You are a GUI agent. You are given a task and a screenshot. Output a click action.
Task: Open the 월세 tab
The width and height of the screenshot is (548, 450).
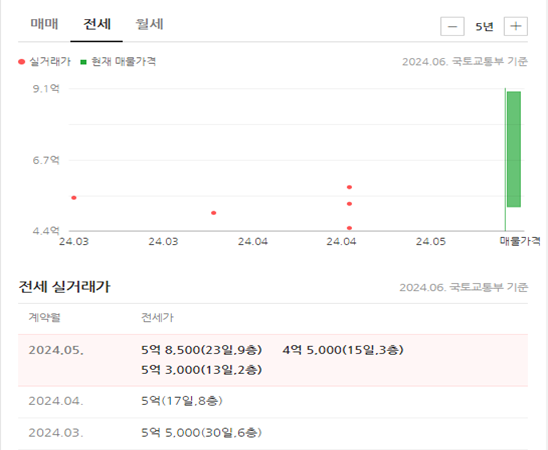tap(149, 24)
